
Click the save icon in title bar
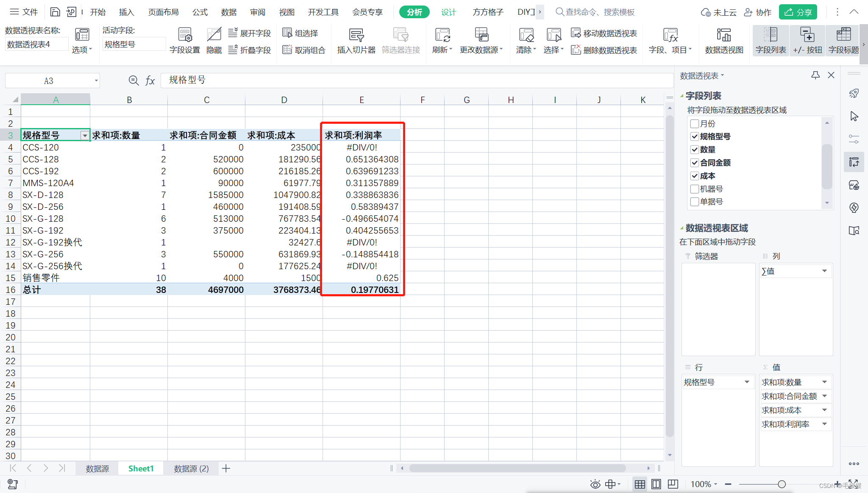[x=55, y=12]
